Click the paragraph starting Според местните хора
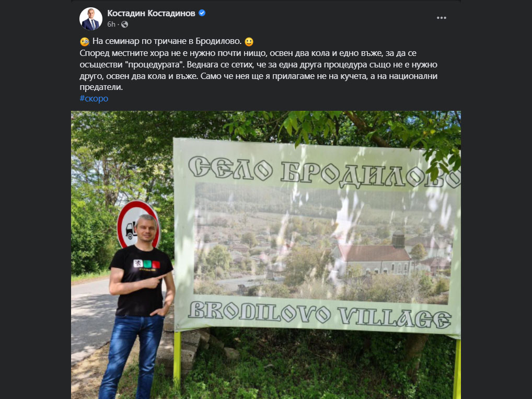The image size is (532, 399). 259,70
